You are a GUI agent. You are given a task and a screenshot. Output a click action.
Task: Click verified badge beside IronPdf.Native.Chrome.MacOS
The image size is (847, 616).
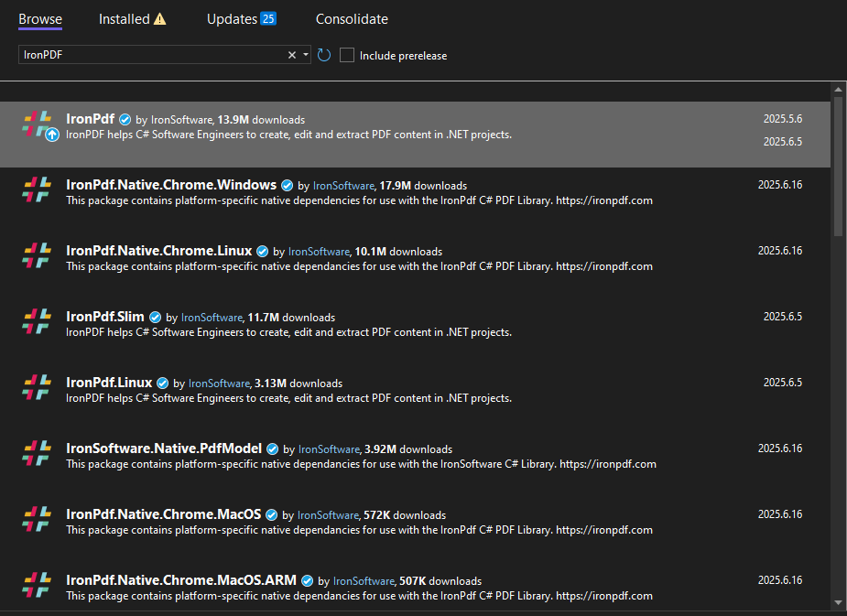click(272, 514)
